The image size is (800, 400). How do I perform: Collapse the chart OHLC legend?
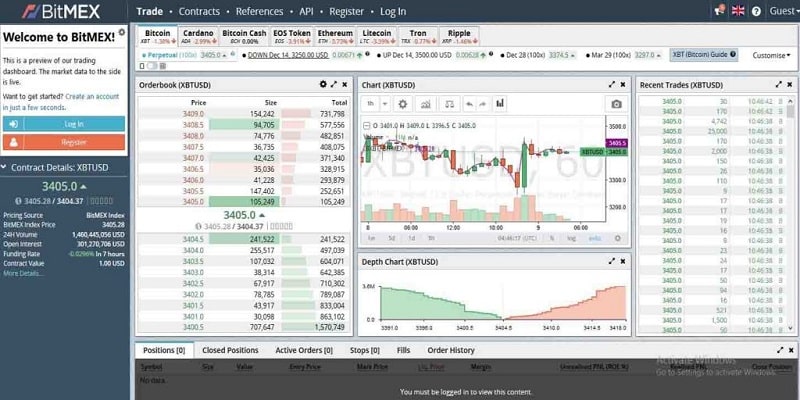coord(366,126)
